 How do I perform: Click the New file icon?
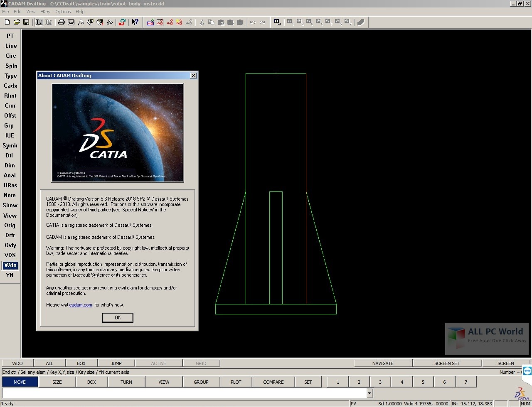(7, 22)
